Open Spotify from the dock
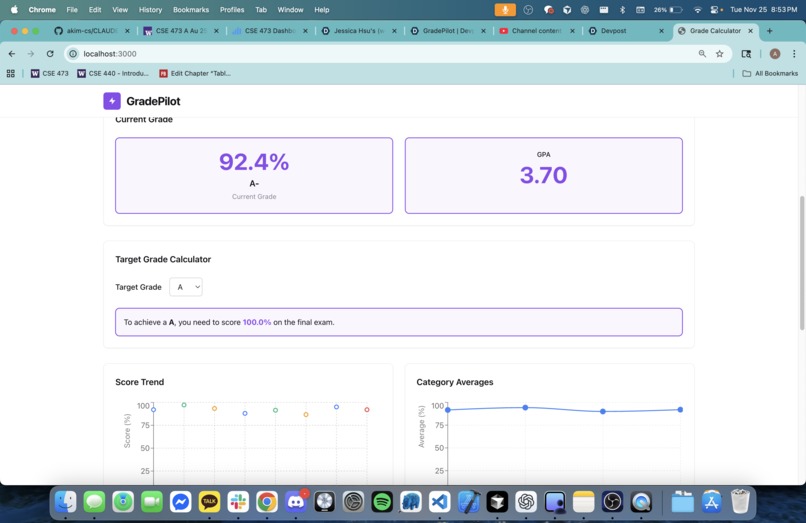This screenshot has height=523, width=806. [x=382, y=502]
